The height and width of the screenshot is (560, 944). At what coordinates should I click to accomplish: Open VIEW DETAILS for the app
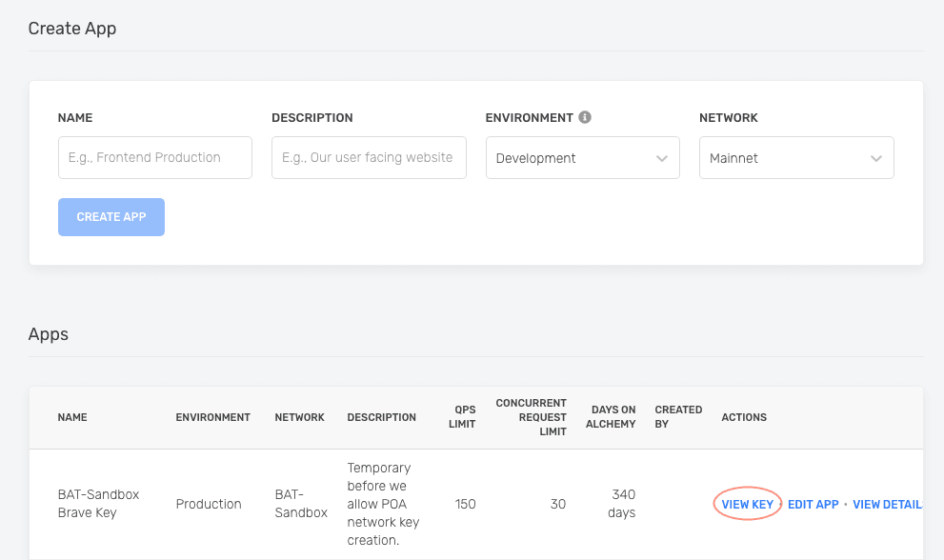[888, 504]
